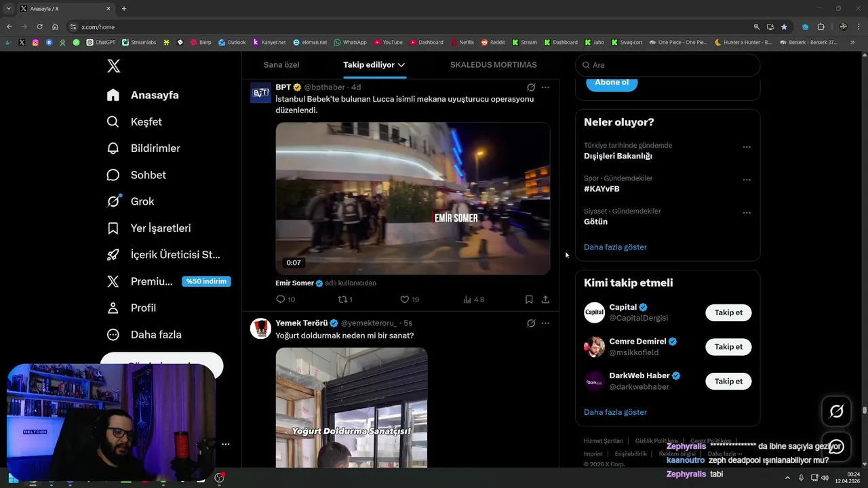The image size is (868, 488).
Task: Open Streamlabs bookmark
Action: (x=138, y=42)
